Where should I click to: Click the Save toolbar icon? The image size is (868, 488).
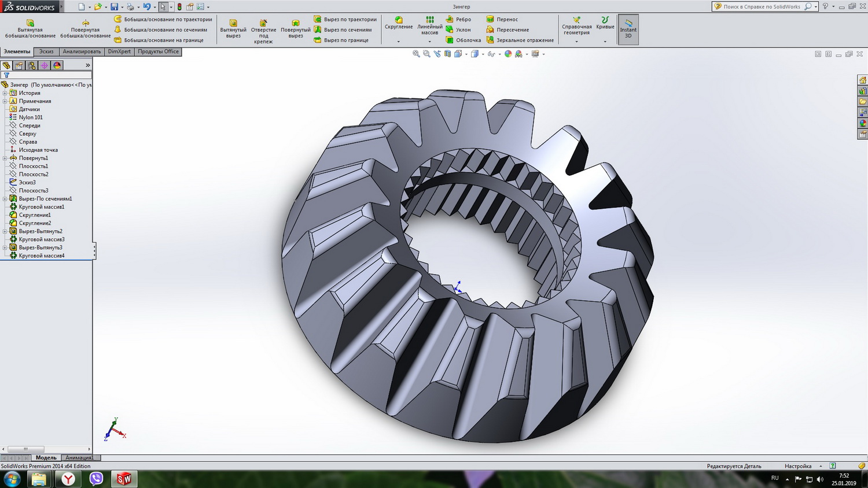point(115,7)
